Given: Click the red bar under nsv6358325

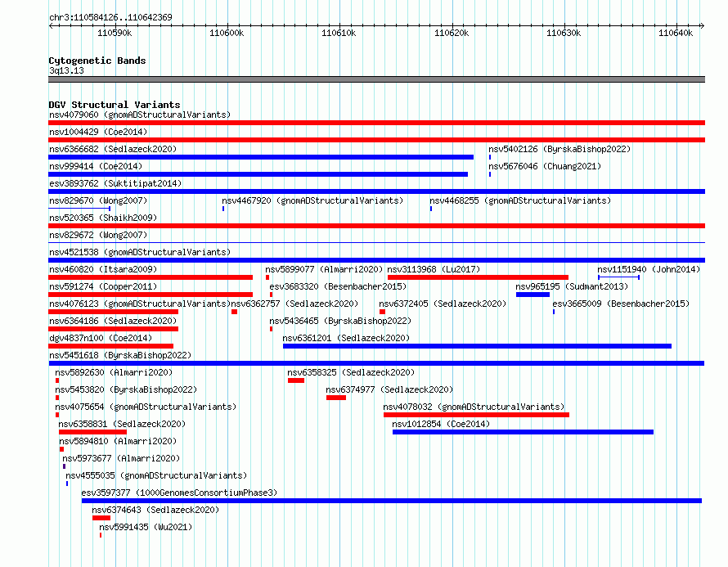Looking at the screenshot, I should pos(296,380).
